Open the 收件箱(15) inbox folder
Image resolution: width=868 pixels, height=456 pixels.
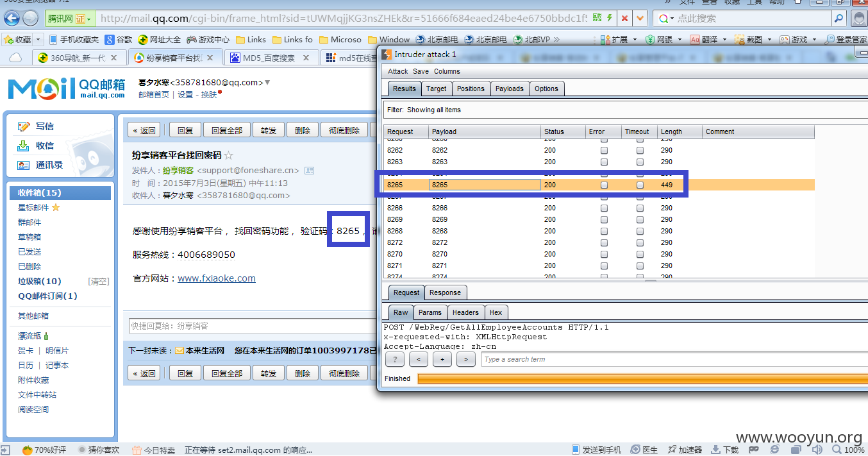coord(61,192)
